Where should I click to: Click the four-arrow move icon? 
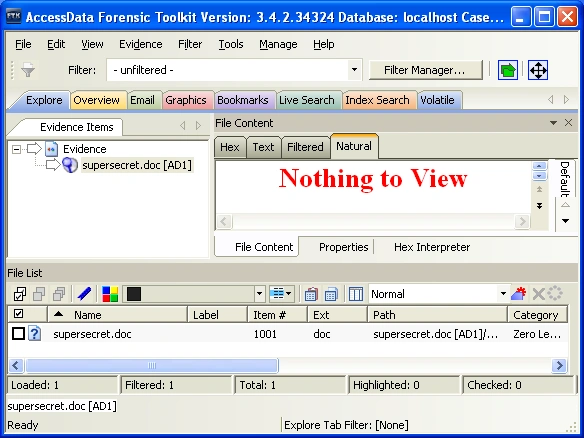coord(538,70)
